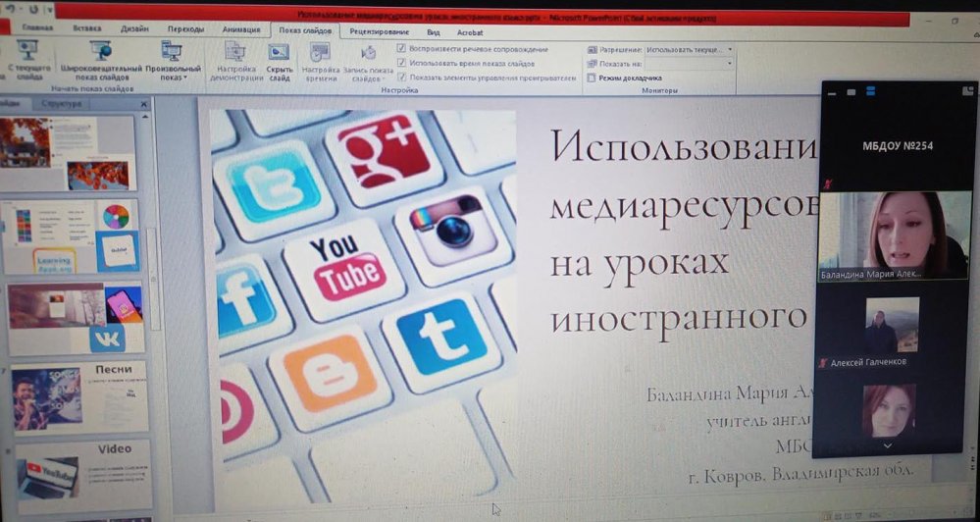Screen dimensions: 980x522
Task: Restore the PowerPoint window with title bar button
Action: 954,21
